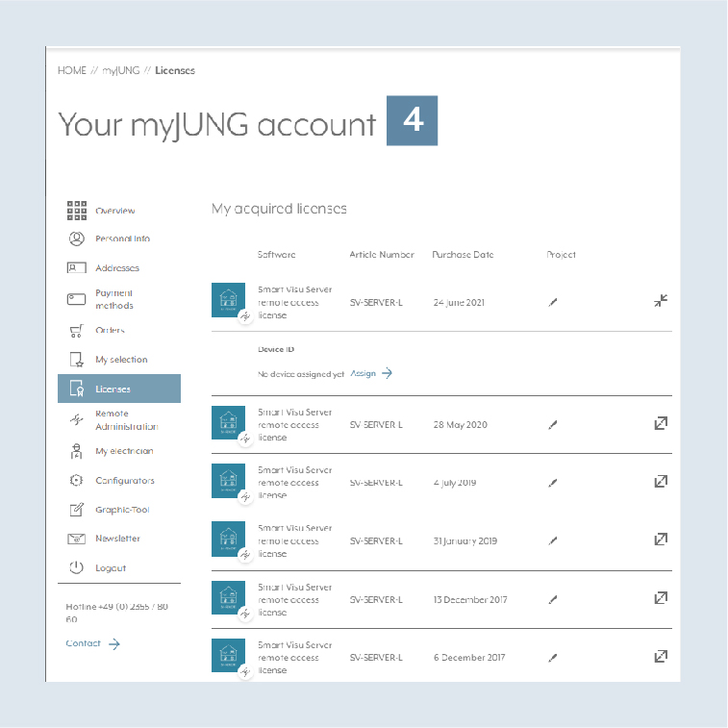Click the Software column header
The height and width of the screenshot is (728, 728).
click(x=277, y=255)
